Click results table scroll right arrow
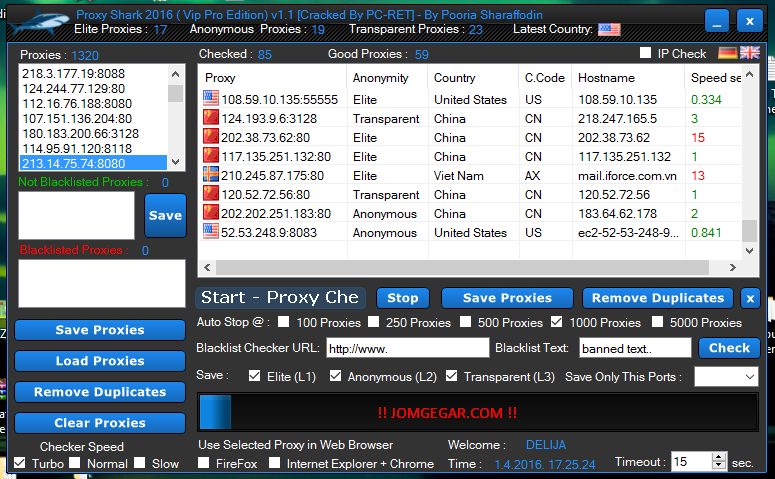 tap(732, 267)
